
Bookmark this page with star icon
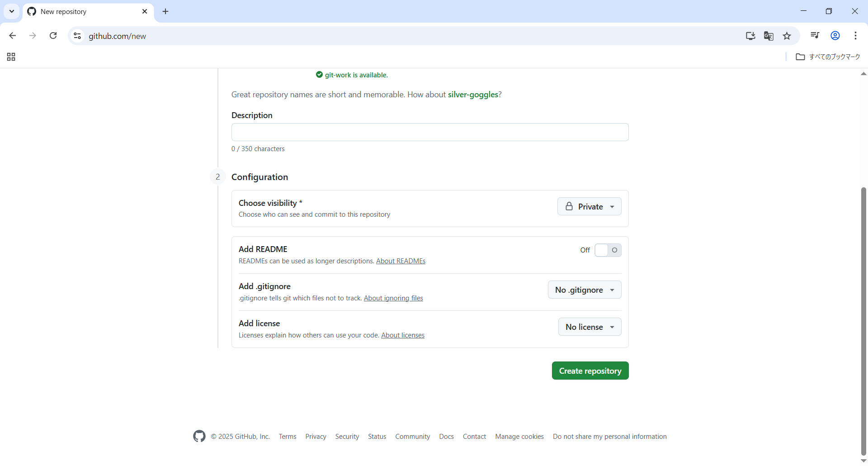pos(787,36)
